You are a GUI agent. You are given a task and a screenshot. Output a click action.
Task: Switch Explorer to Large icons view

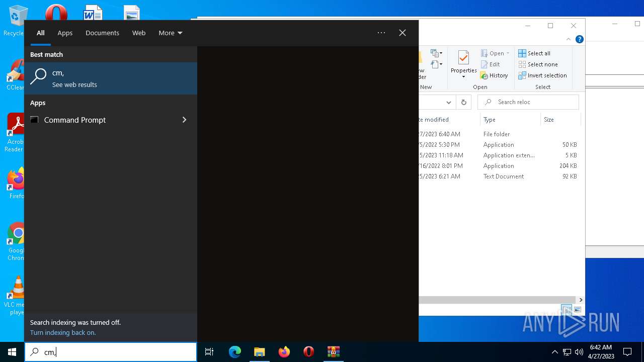[x=578, y=310]
